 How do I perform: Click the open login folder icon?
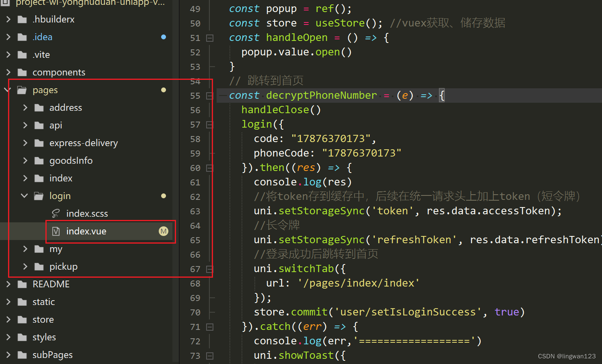point(39,196)
